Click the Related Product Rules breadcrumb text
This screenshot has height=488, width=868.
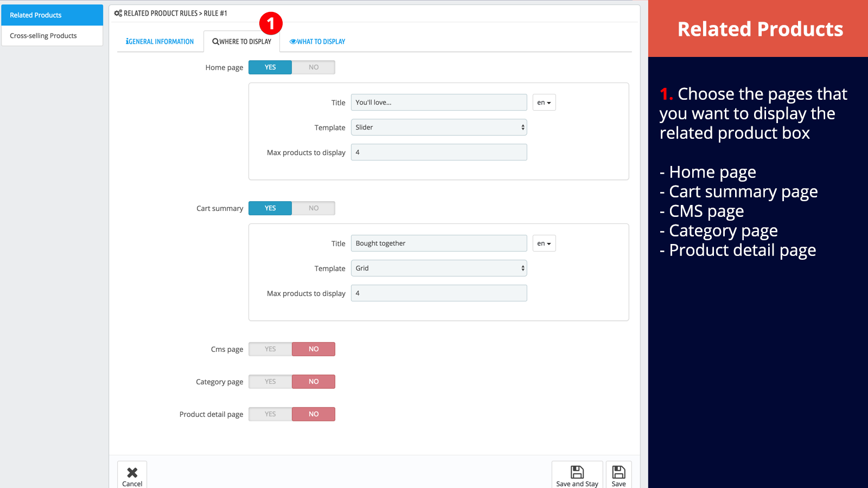coord(161,13)
